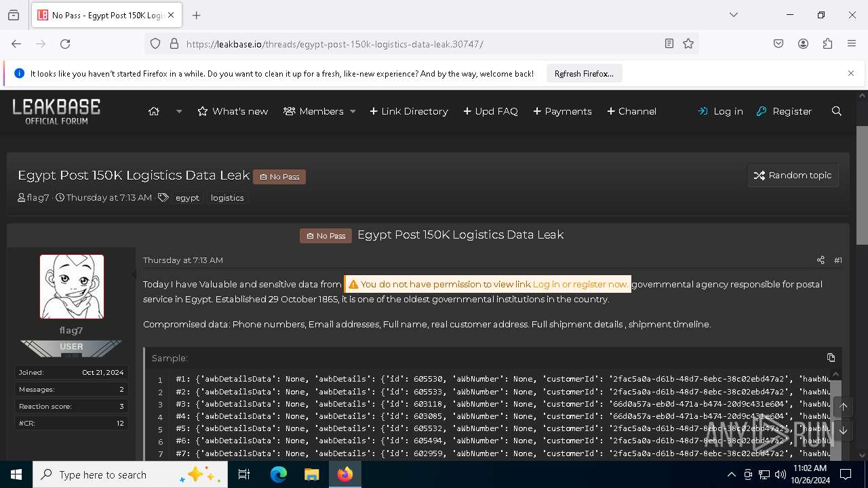Open What's new page

pyautogui.click(x=233, y=111)
